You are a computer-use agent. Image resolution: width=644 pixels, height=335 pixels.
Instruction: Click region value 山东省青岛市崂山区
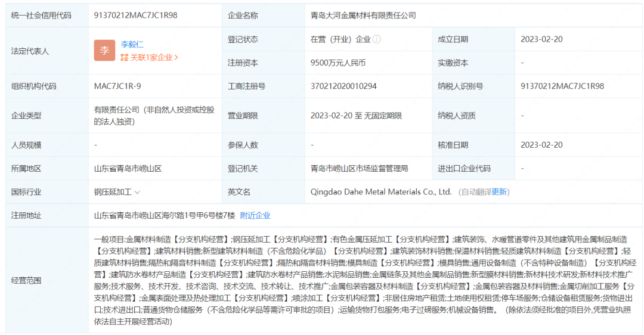point(128,168)
